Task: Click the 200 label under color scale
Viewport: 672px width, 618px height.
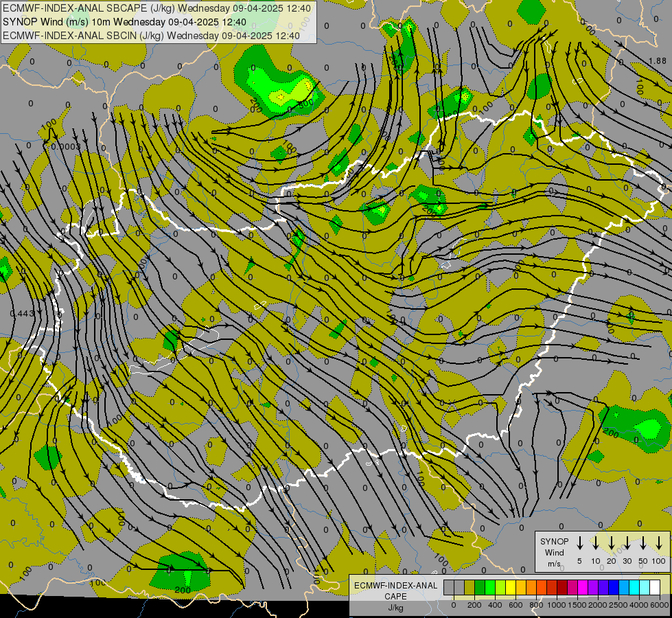Action: tap(474, 605)
